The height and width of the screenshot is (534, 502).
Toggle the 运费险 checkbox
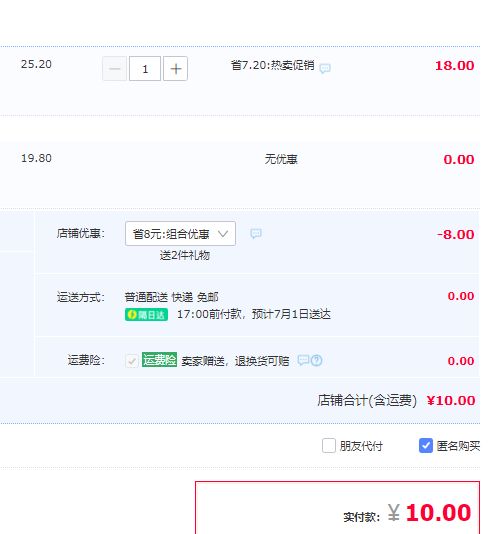coord(132,361)
